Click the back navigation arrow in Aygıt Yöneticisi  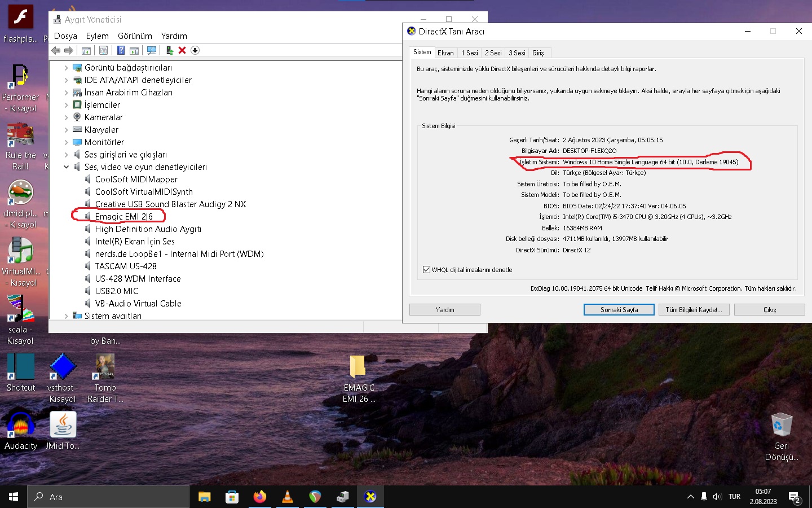tap(55, 50)
